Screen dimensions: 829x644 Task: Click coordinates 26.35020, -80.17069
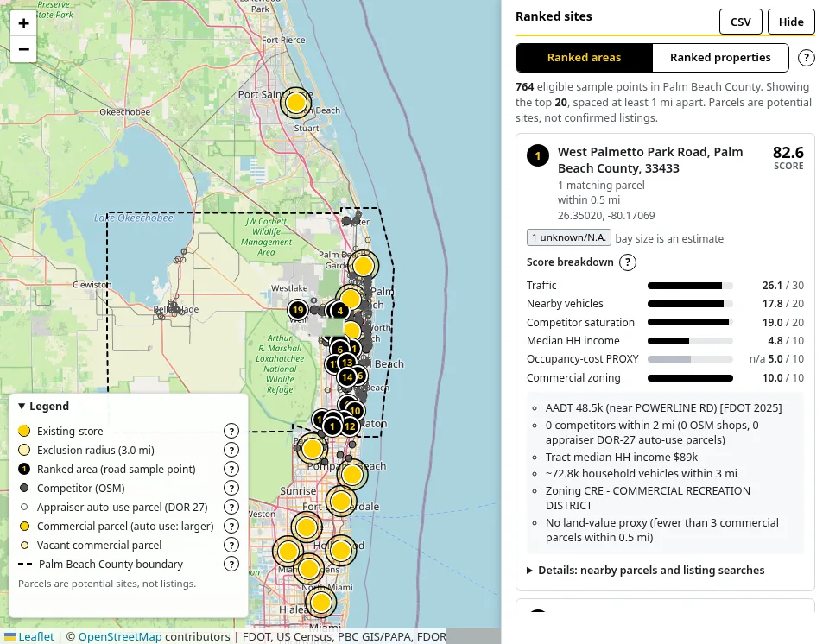pyautogui.click(x=606, y=216)
